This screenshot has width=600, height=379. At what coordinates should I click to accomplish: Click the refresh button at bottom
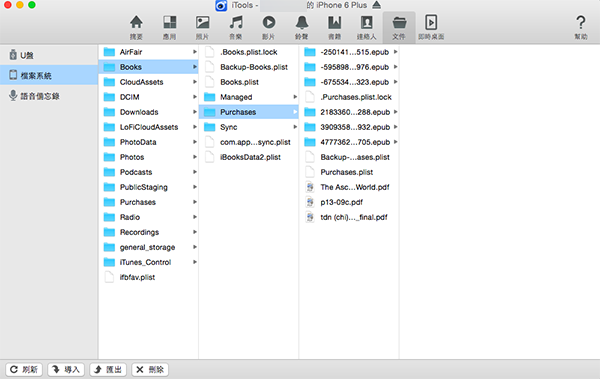click(24, 369)
